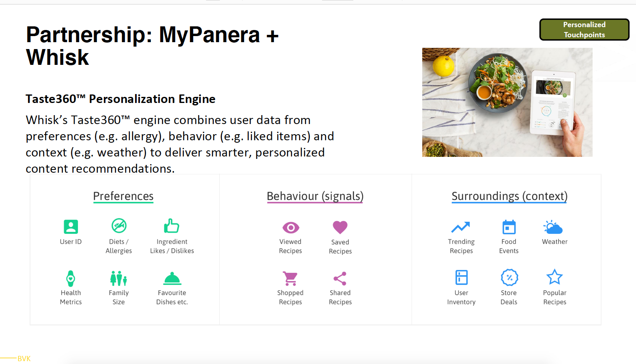Viewport: 636px width, 364px height.
Task: Select the salad and tablet photo
Action: click(507, 102)
